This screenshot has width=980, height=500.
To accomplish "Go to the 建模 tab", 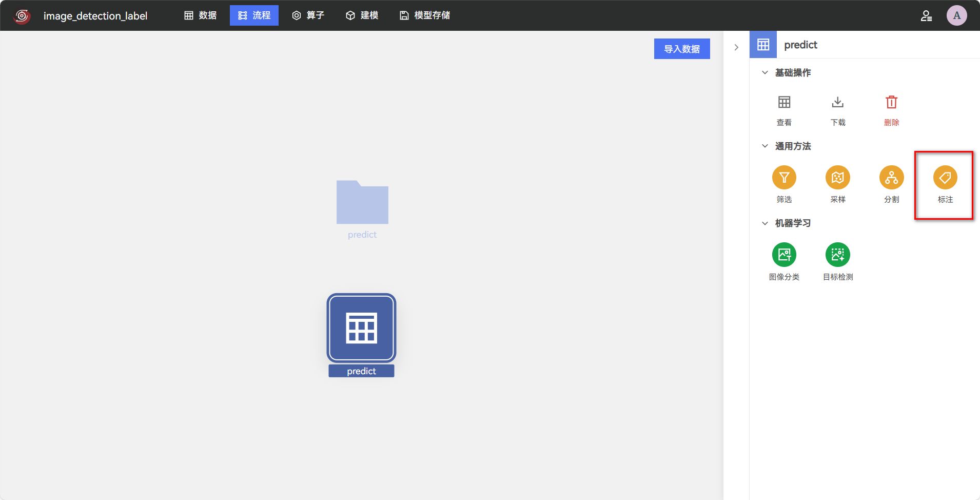I will pyautogui.click(x=362, y=15).
